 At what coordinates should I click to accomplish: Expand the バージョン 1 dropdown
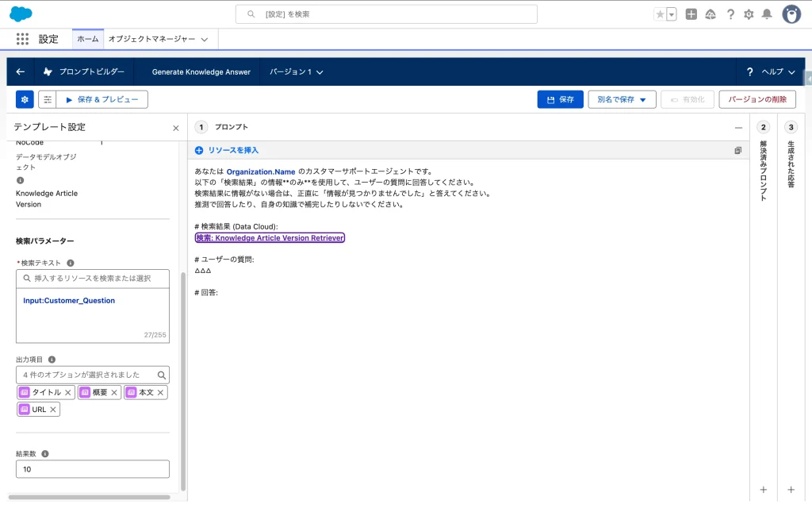[x=297, y=72]
